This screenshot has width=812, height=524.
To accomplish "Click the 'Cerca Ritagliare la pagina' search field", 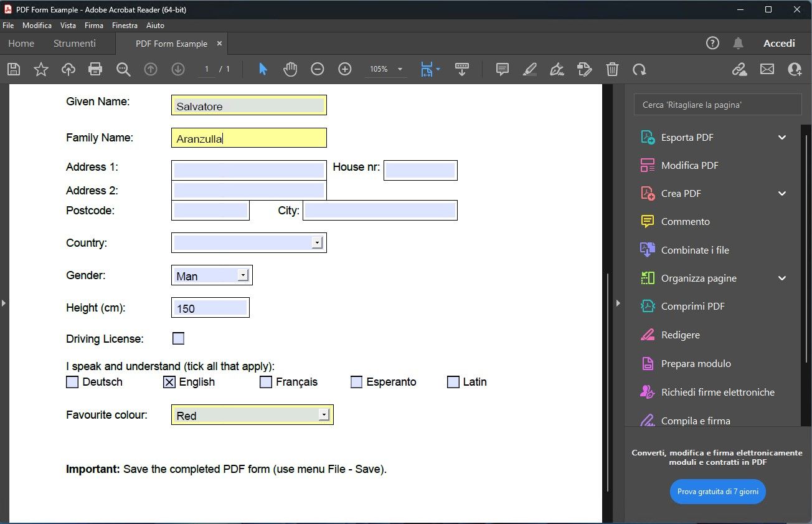I will coord(716,104).
